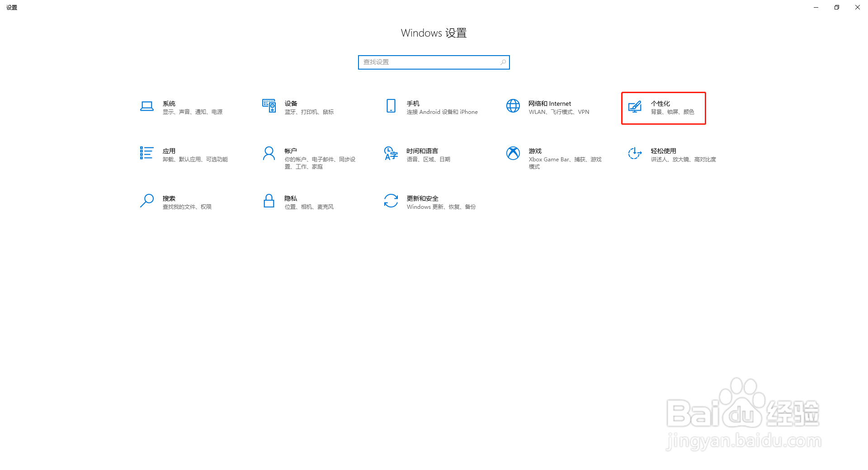868x470 pixels.
Task: Click the 背景、锁屏、颜色 description
Action: coord(673,112)
